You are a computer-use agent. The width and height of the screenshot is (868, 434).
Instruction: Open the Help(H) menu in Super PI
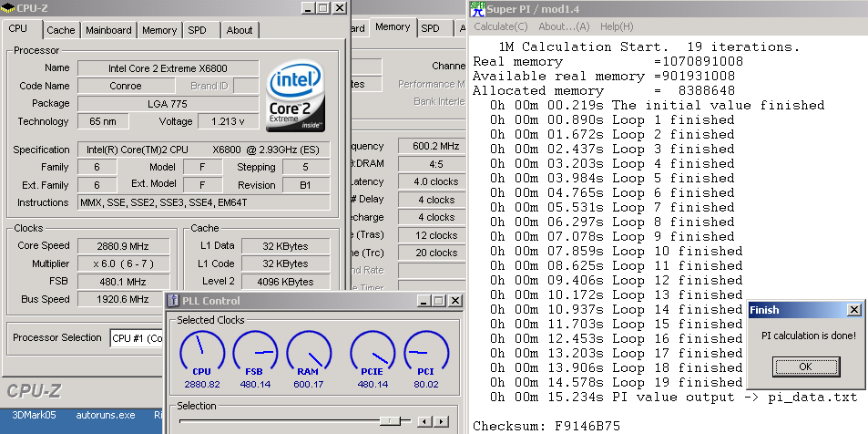[x=616, y=26]
